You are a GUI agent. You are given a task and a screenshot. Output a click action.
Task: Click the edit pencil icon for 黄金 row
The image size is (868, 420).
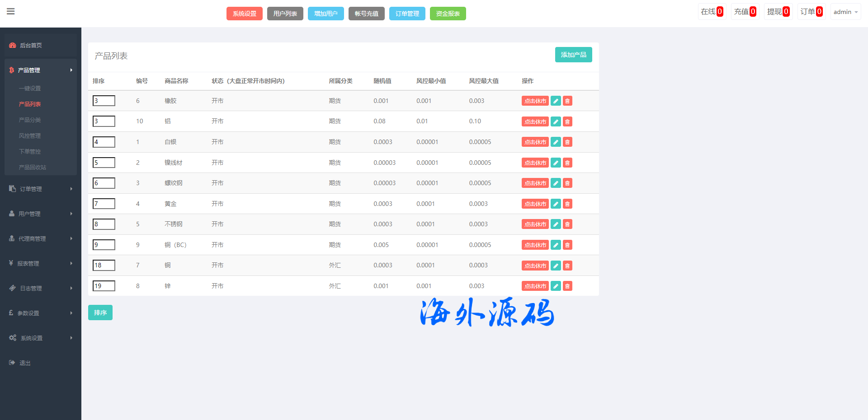[x=556, y=204]
